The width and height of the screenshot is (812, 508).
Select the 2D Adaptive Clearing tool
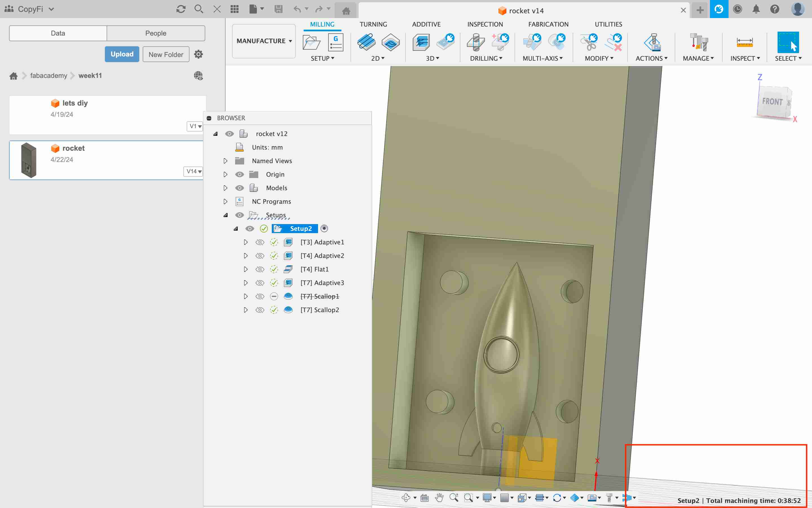367,43
